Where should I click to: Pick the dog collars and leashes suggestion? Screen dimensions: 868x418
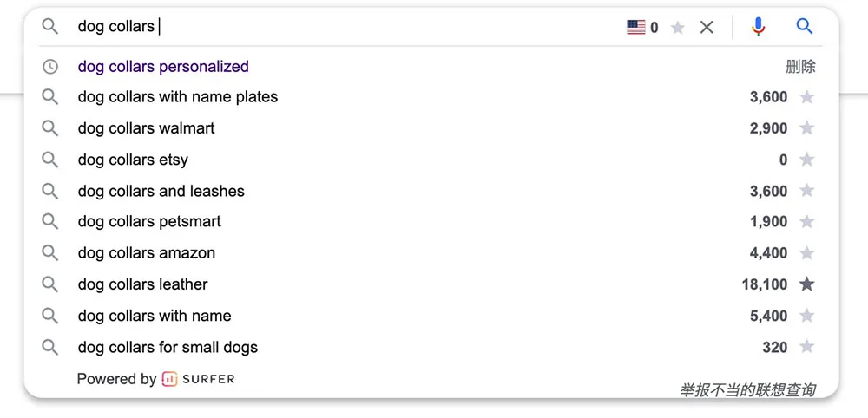coord(161,192)
